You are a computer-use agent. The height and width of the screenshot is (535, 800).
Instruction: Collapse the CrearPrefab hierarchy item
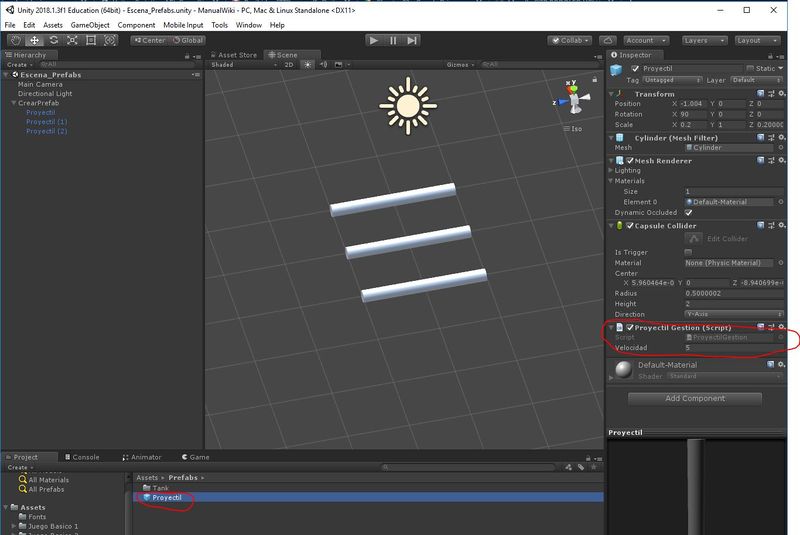[x=14, y=103]
